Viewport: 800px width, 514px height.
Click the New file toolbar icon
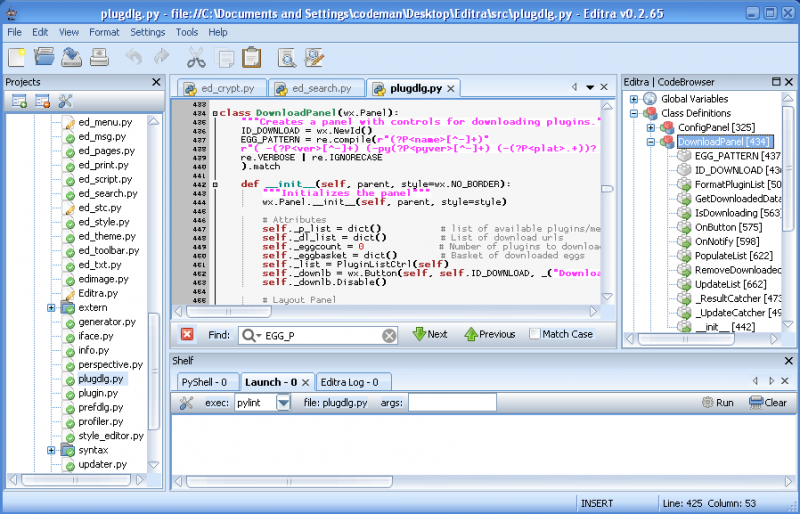tap(17, 57)
